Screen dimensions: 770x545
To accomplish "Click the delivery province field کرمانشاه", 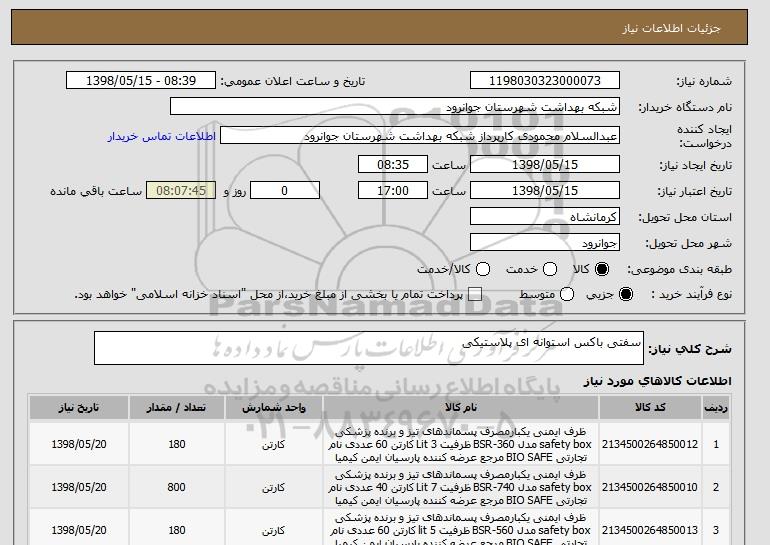I will click(x=545, y=217).
